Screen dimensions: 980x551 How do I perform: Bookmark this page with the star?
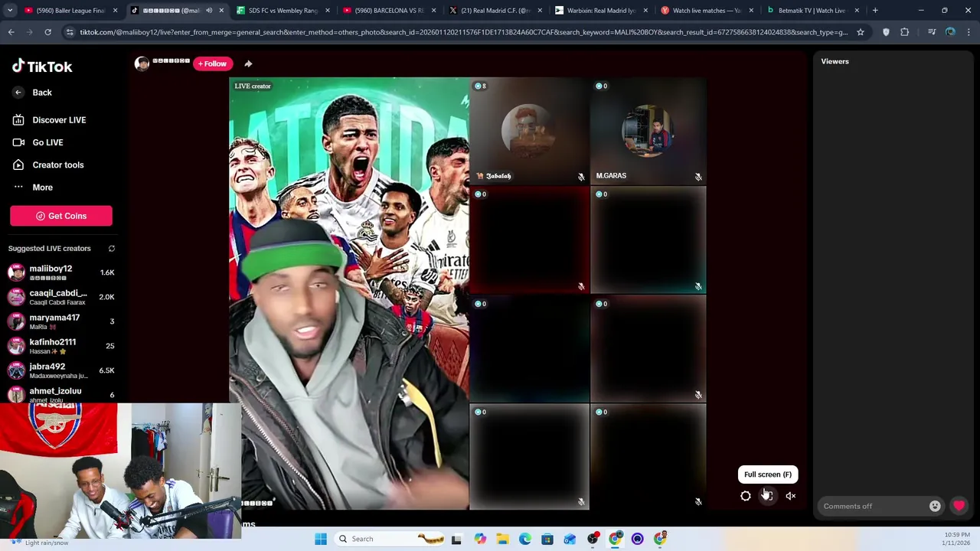(x=861, y=32)
